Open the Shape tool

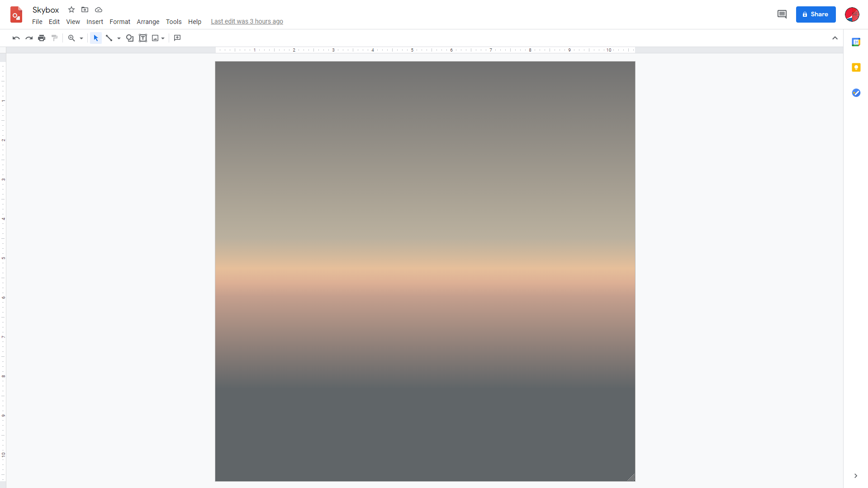(130, 38)
